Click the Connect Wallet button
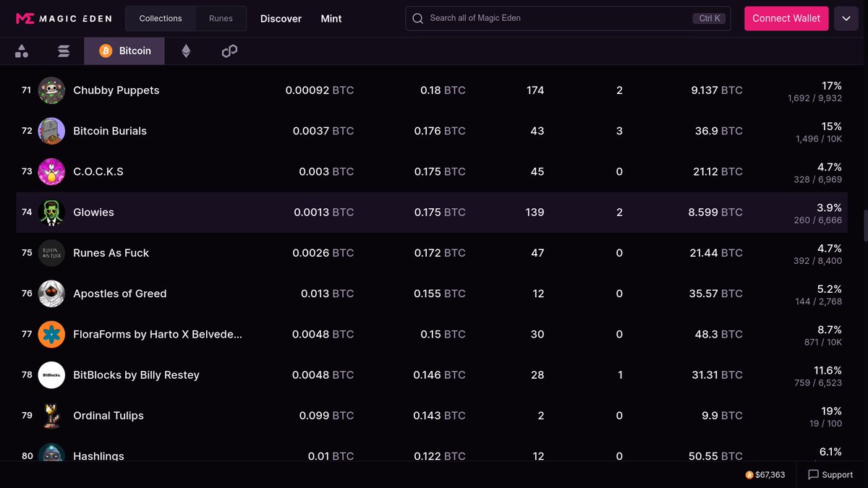 point(786,19)
